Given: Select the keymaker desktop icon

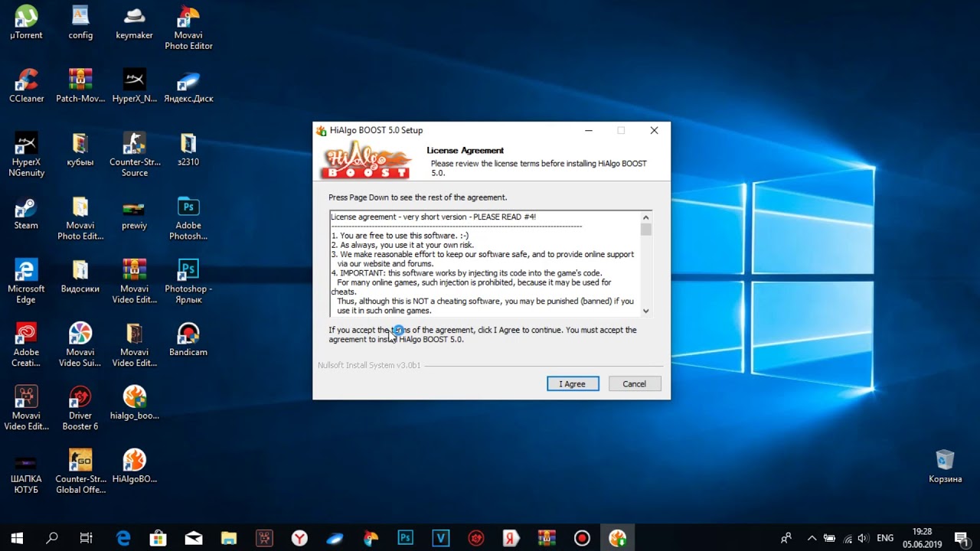Looking at the screenshot, I should [x=135, y=23].
